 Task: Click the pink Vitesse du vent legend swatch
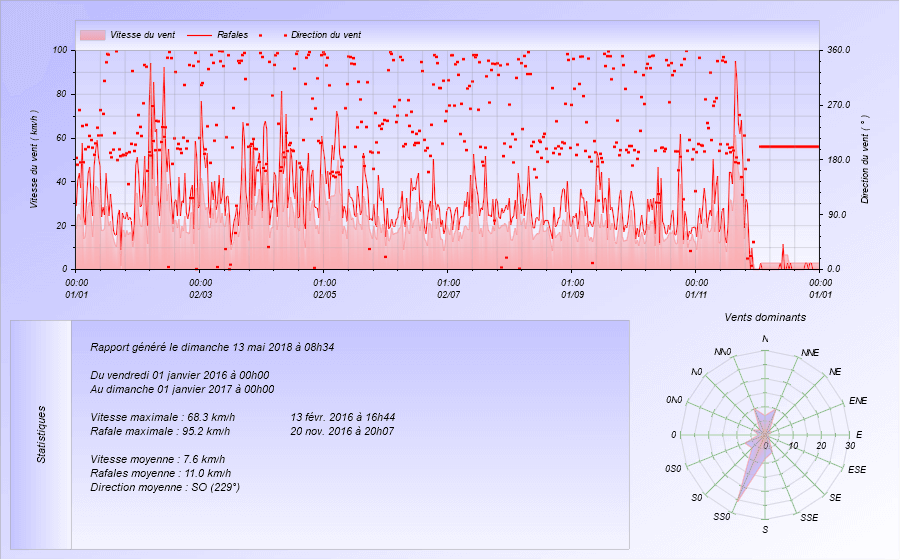(x=92, y=35)
